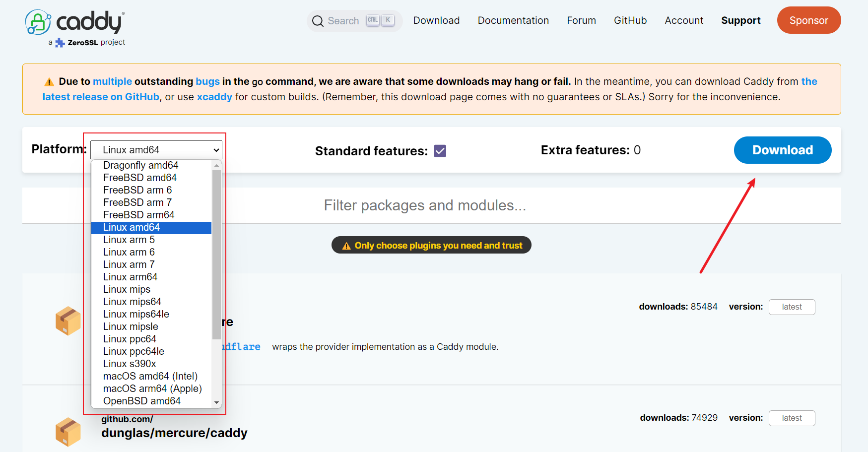Open Support in the navigation bar

pyautogui.click(x=740, y=20)
